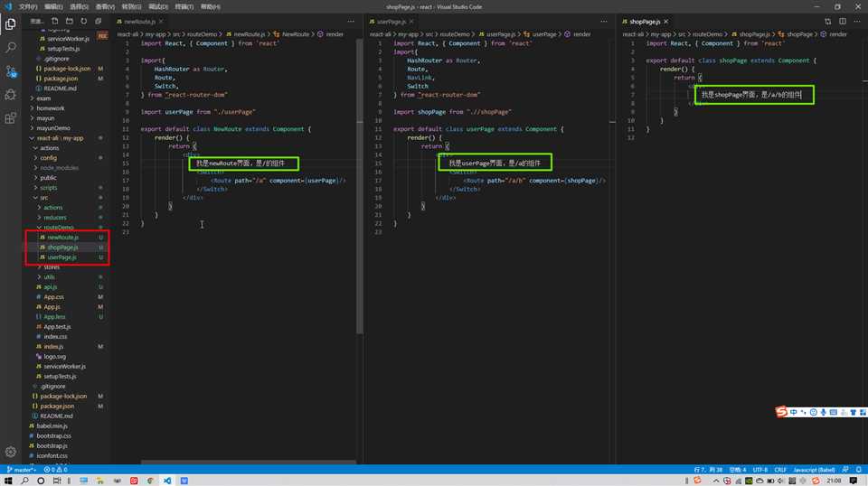
Task: Click Windows Start button
Action: pos(8,481)
